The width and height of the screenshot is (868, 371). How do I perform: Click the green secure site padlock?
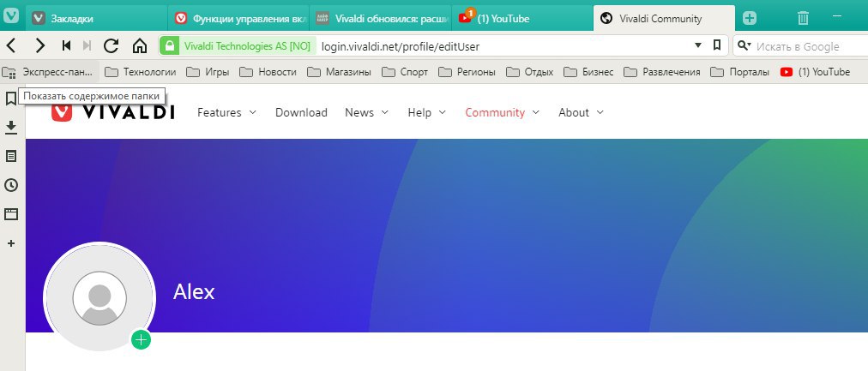pos(169,46)
